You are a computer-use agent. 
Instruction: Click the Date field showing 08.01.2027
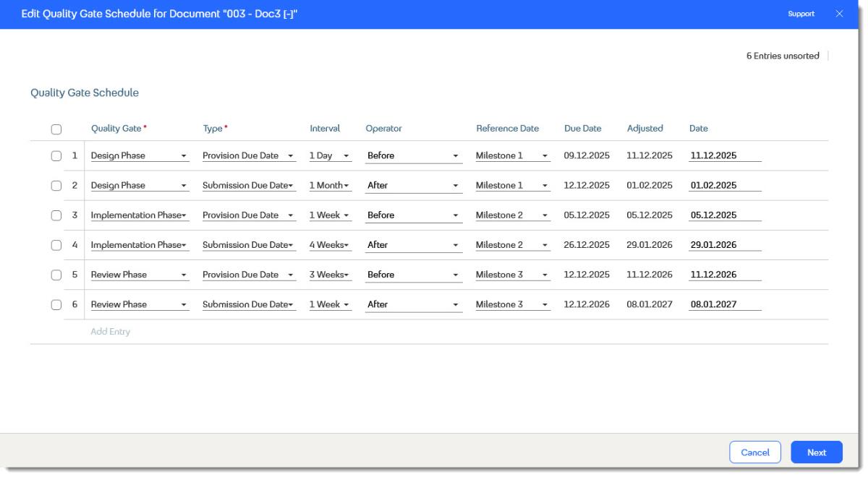tap(726, 304)
